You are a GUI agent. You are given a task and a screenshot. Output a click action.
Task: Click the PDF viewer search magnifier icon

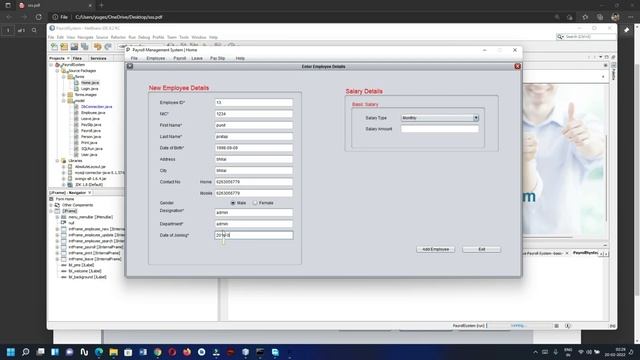coord(34,30)
